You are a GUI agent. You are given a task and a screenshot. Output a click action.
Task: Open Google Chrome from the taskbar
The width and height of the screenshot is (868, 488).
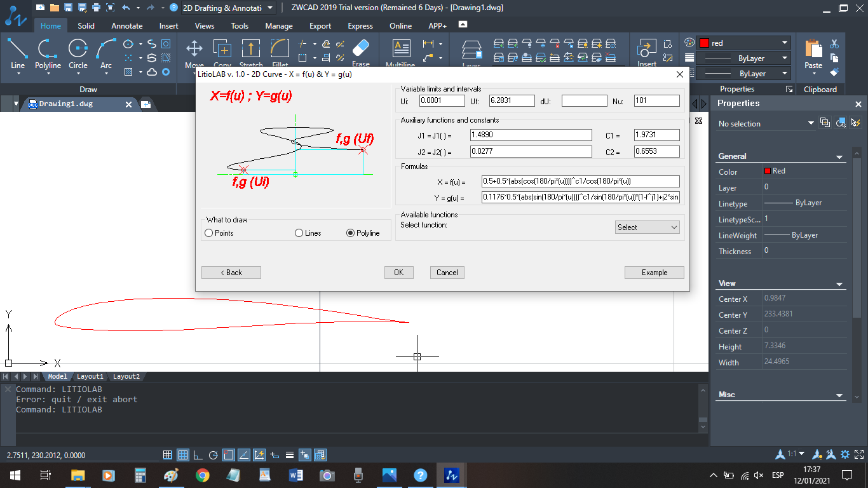(x=203, y=475)
